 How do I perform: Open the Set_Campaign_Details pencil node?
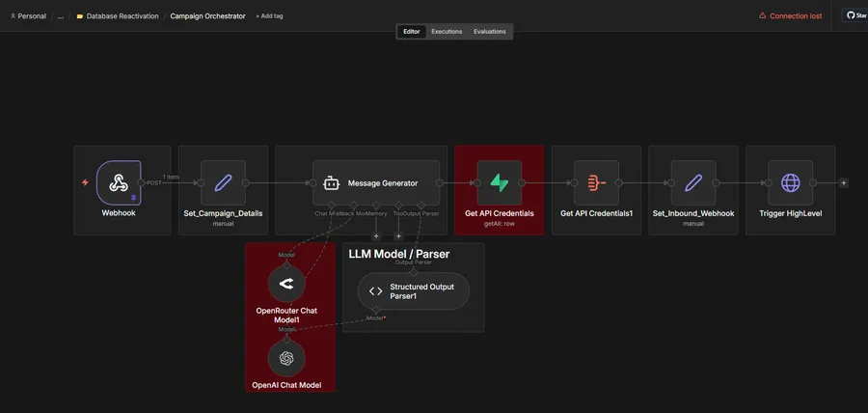(x=223, y=182)
